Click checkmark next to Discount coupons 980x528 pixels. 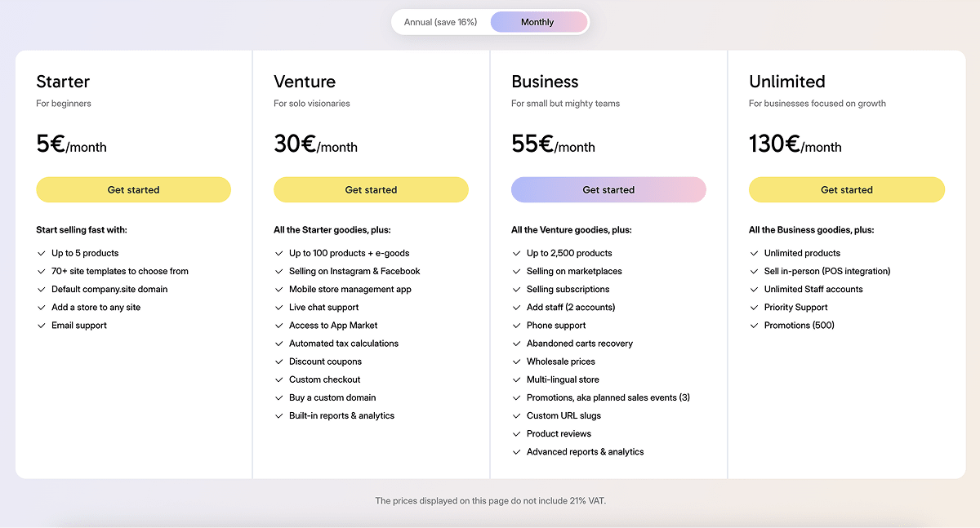click(279, 362)
